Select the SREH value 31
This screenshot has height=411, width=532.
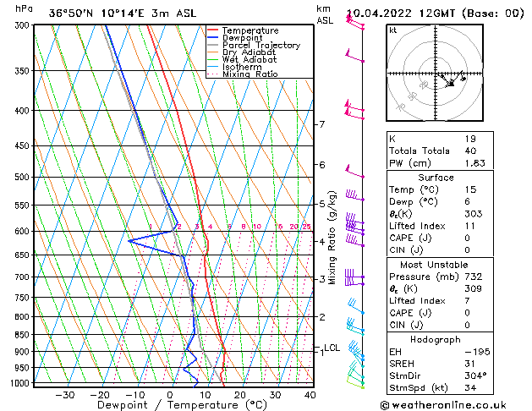(469, 364)
